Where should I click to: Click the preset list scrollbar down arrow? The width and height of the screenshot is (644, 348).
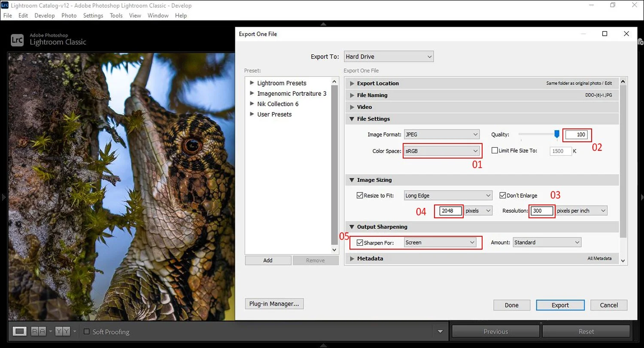click(334, 250)
